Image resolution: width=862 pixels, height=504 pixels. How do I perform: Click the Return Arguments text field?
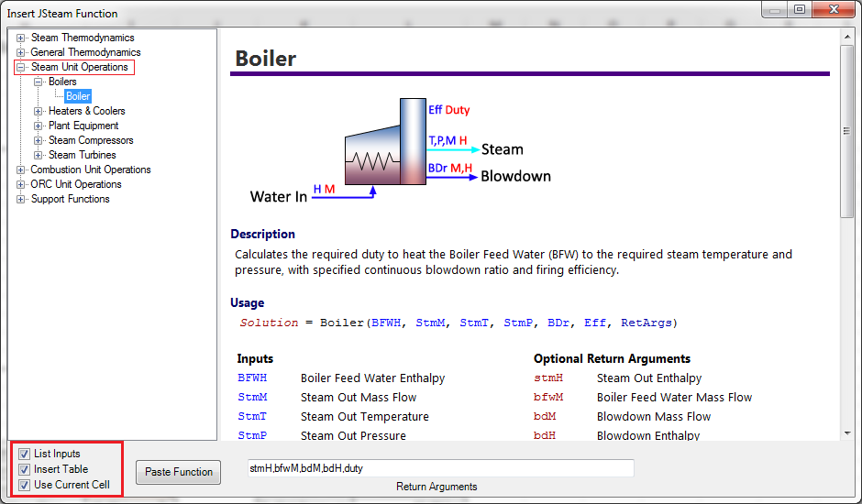(x=440, y=468)
